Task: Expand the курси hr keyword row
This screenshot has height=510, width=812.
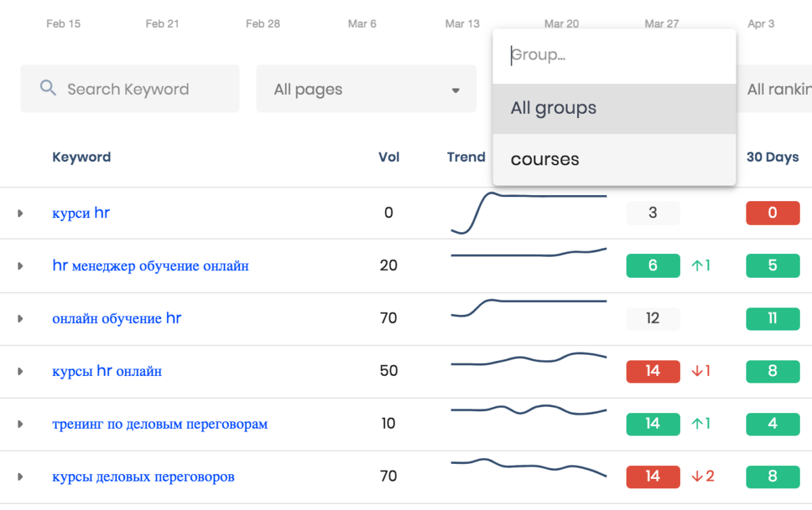Action: tap(20, 213)
